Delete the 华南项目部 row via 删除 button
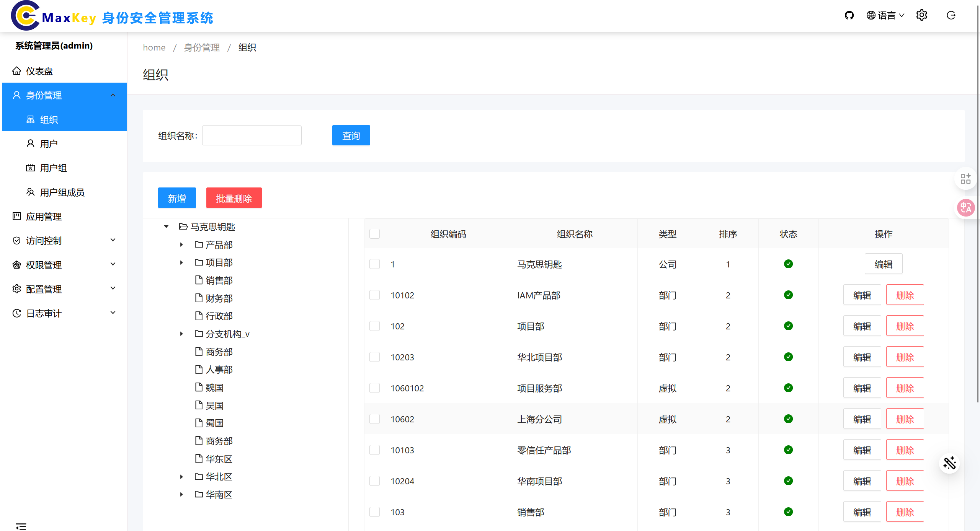The image size is (980, 531). [x=905, y=481]
